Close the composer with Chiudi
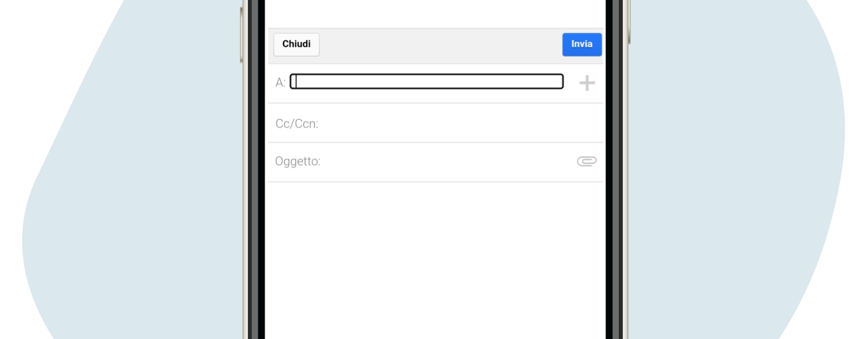This screenshot has height=339, width=868. [x=297, y=44]
